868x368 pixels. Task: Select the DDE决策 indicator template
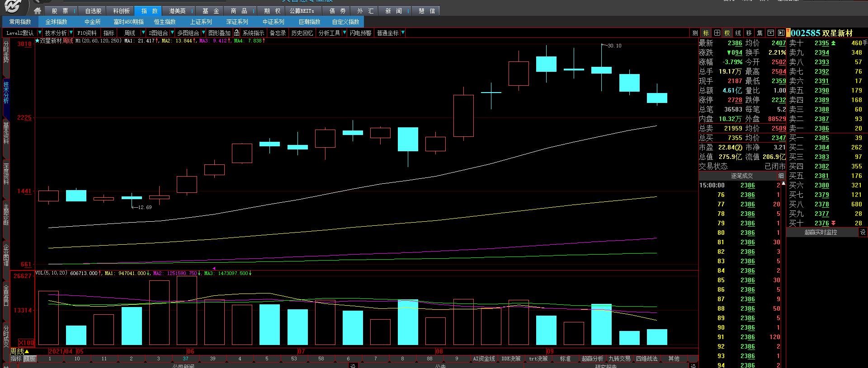point(511,359)
